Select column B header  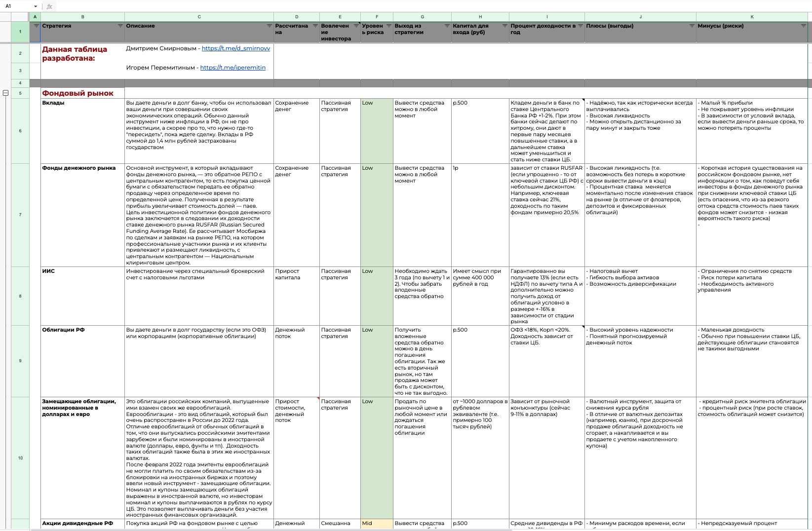[x=82, y=17]
